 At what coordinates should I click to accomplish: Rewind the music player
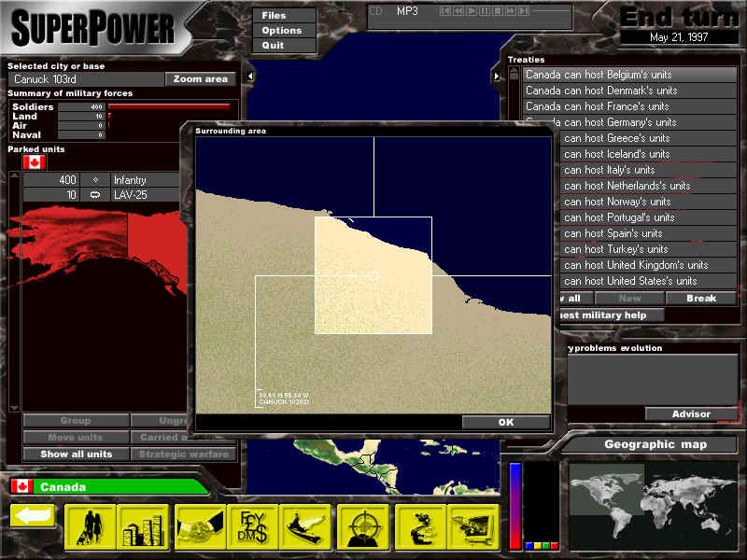coord(458,11)
